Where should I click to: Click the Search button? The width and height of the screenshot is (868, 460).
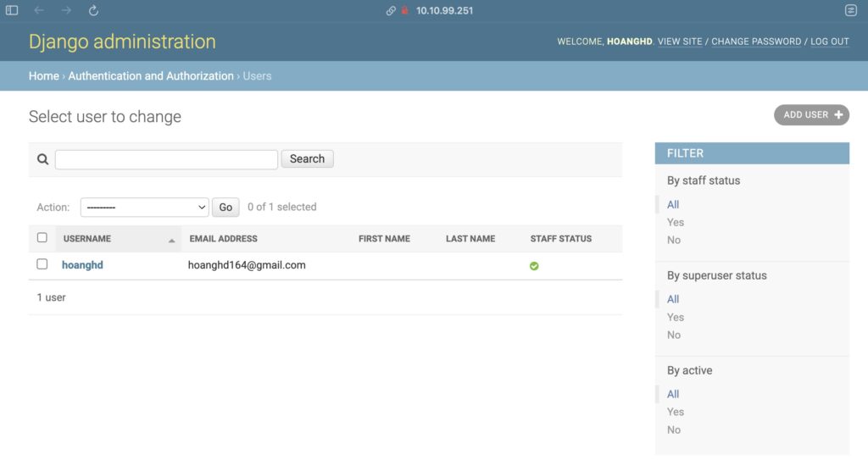307,159
